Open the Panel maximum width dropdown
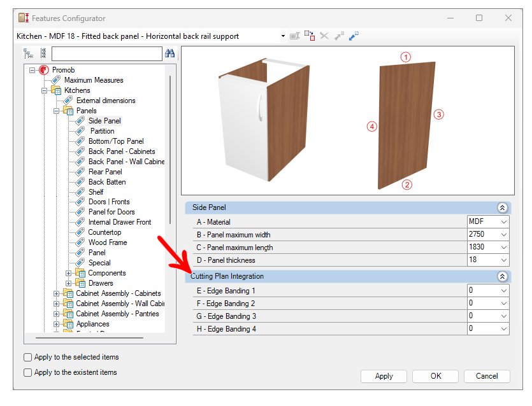Screen dimensions: 532x406 504,235
